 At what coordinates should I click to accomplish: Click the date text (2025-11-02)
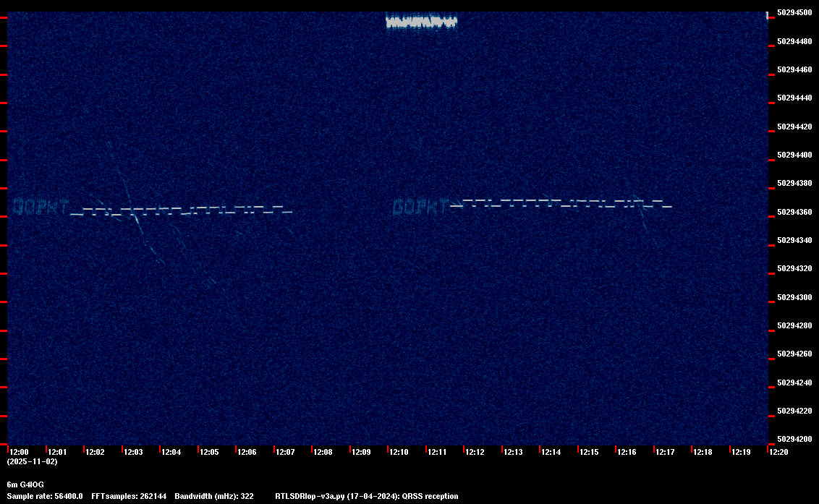click(x=33, y=461)
